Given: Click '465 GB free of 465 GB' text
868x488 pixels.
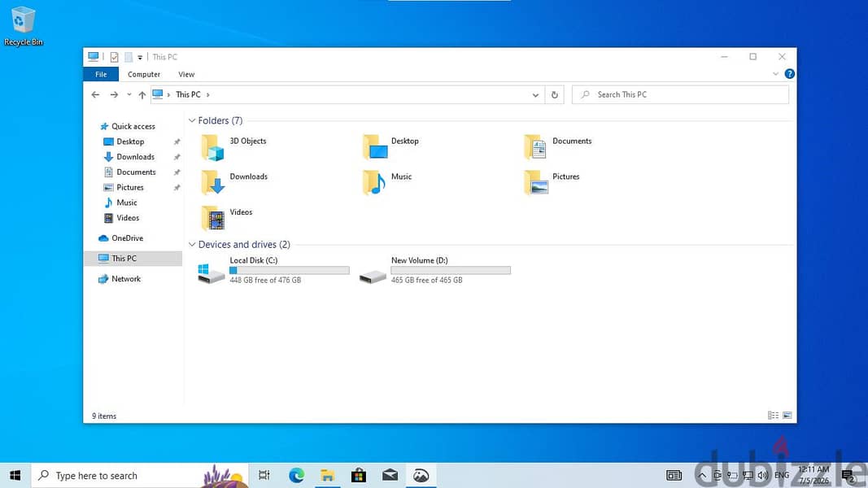Looking at the screenshot, I should coord(426,281).
